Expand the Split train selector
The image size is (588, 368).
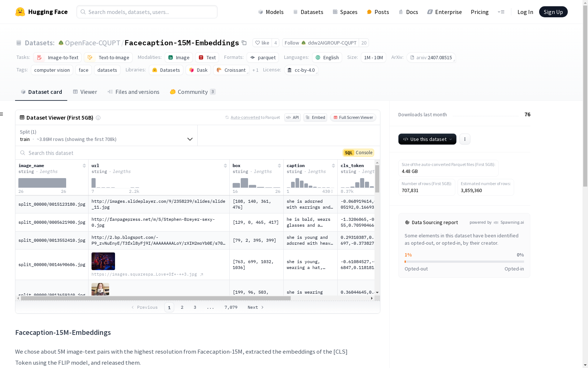tap(106, 135)
